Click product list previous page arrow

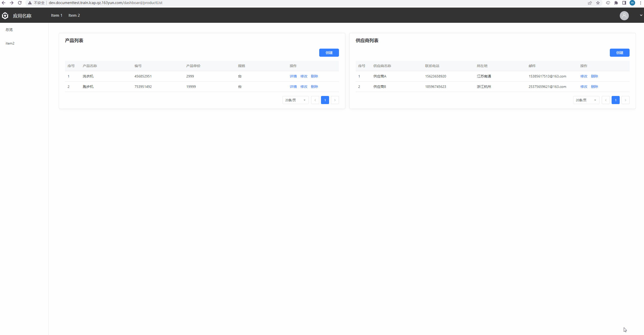click(x=315, y=100)
